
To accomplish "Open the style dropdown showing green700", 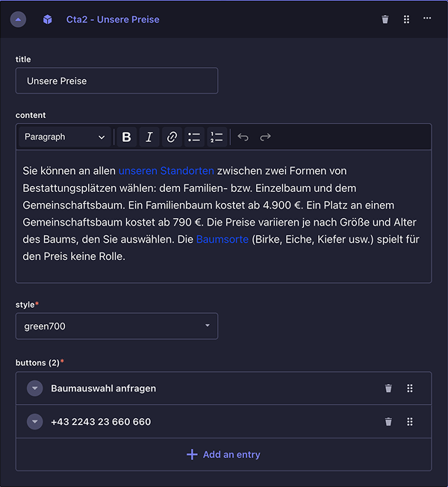I will tap(116, 326).
